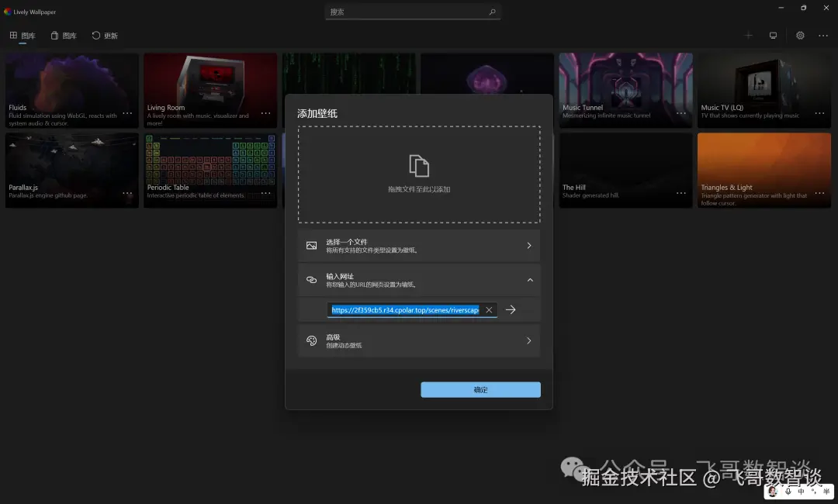Select The Hill wallpaper thumbnail
The image size is (838, 504).
pos(626,171)
